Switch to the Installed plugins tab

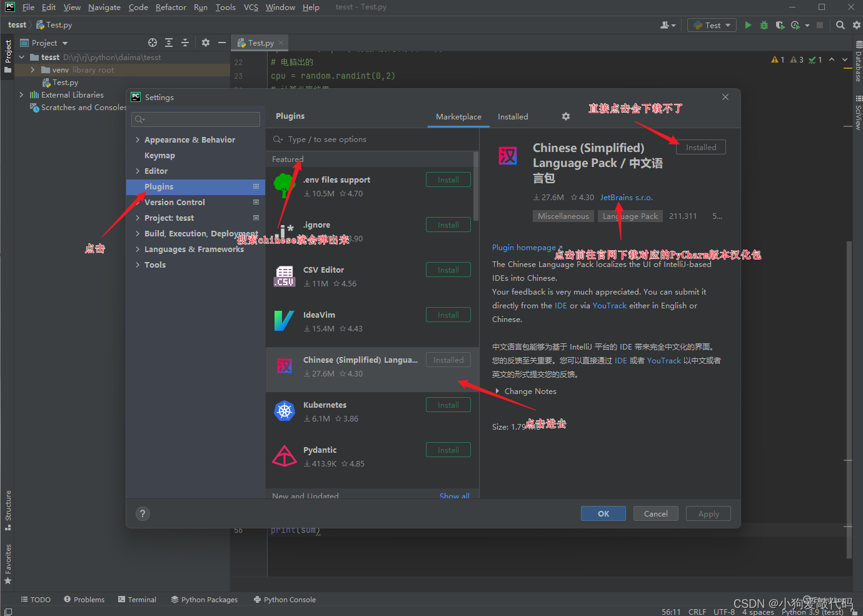513,116
